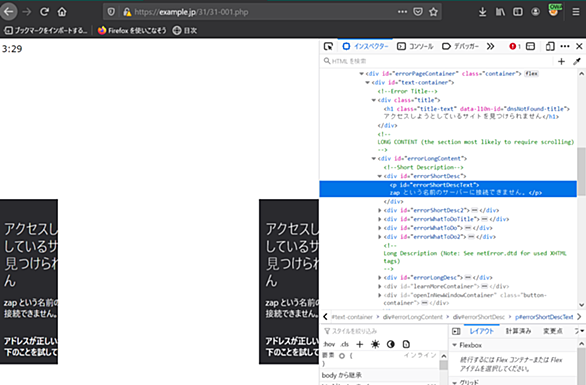The image size is (586, 385).
Task: Collapse the グリッド section
Action: pyautogui.click(x=455, y=382)
